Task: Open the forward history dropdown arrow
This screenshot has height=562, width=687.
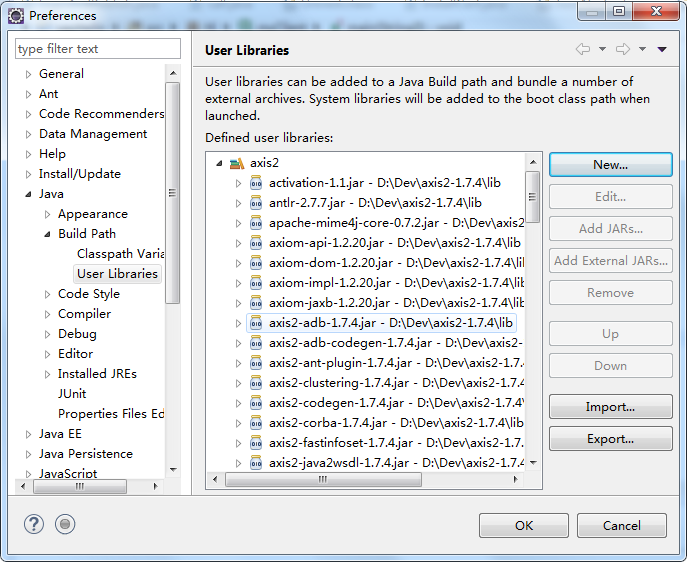Action: [x=642, y=49]
